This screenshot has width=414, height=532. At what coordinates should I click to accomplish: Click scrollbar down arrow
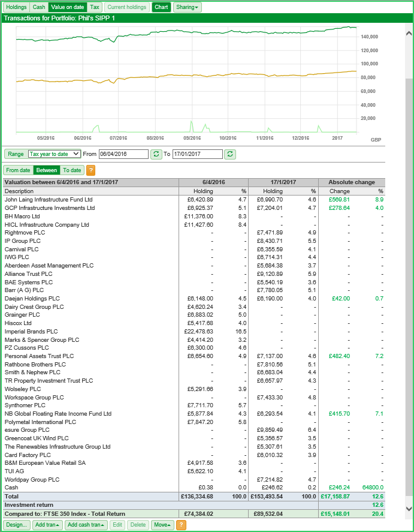tap(409, 508)
